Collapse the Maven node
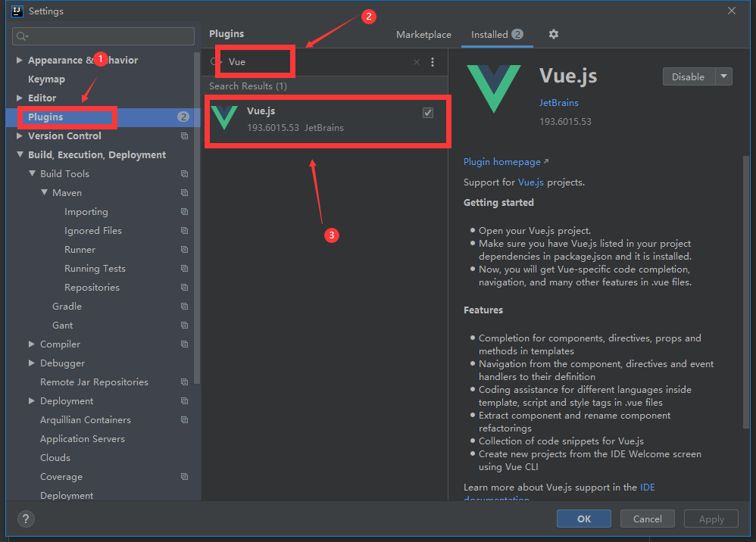 44,192
